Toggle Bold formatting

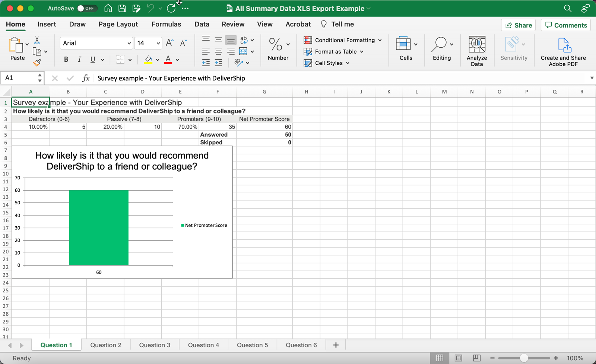pos(66,60)
